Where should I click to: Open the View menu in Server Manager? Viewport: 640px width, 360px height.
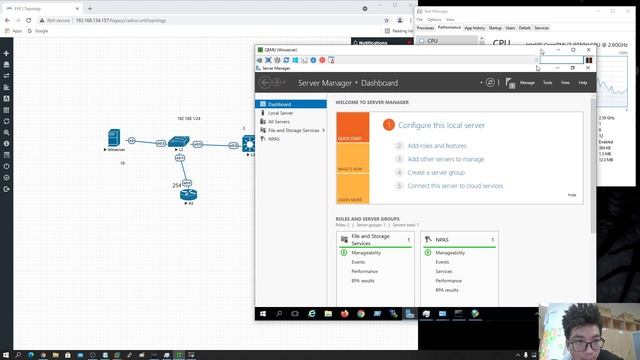[x=565, y=82]
